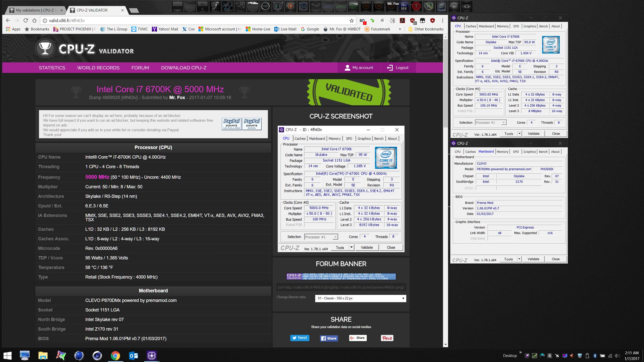This screenshot has width=644, height=362.
Task: Click the CPU-Z taskbar icon
Action: coord(151,355)
